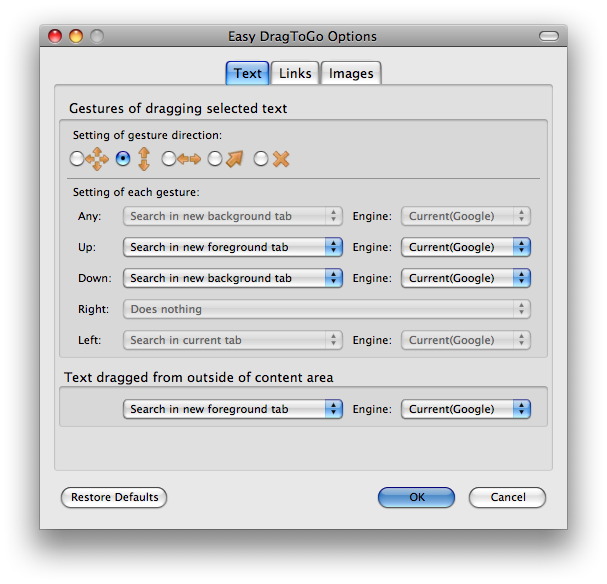The height and width of the screenshot is (584, 607).
Task: Select the all-directions gesture radio button
Action: [x=77, y=159]
